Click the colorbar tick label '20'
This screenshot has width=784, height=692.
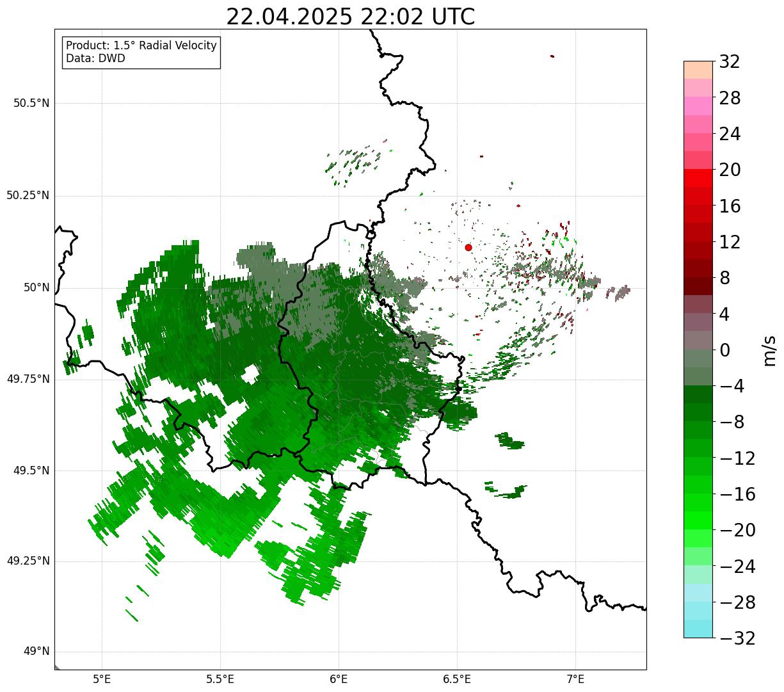coord(730,170)
